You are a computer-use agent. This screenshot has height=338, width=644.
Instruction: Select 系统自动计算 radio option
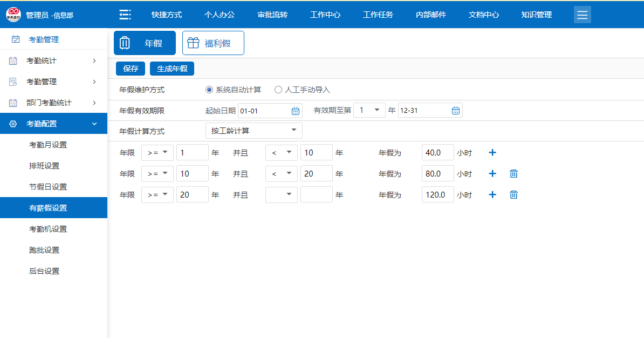[x=209, y=90]
